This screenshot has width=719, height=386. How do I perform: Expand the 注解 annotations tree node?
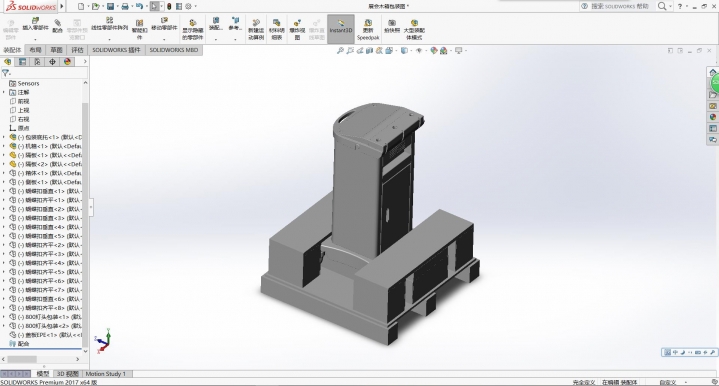(x=4, y=92)
